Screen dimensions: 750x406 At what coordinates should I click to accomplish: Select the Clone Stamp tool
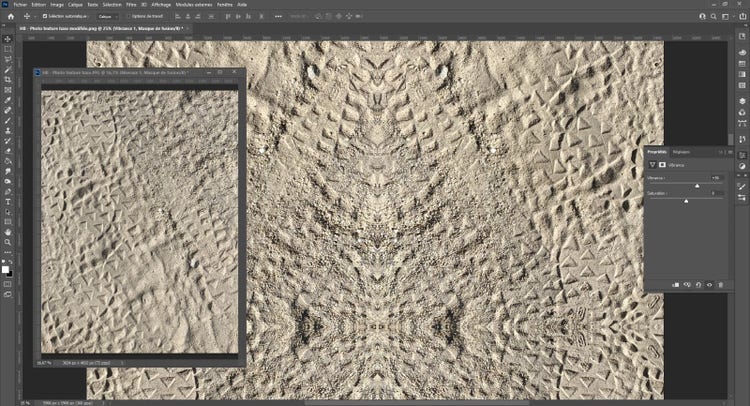click(8, 131)
